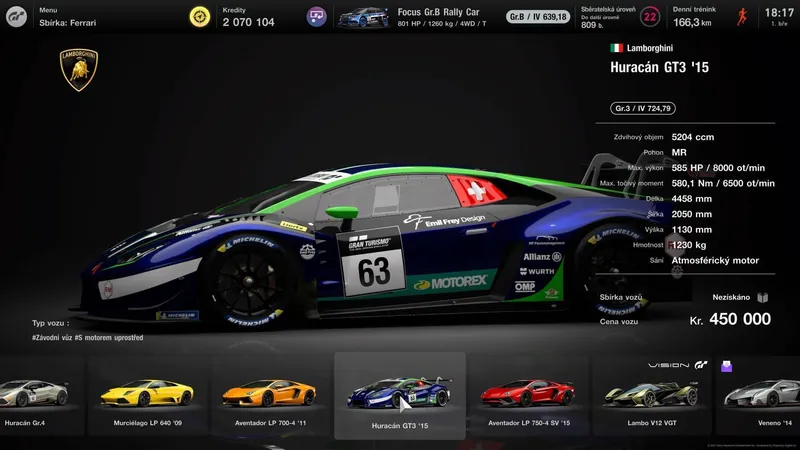
Task: Open the GT logo main menu
Action: tap(16, 17)
